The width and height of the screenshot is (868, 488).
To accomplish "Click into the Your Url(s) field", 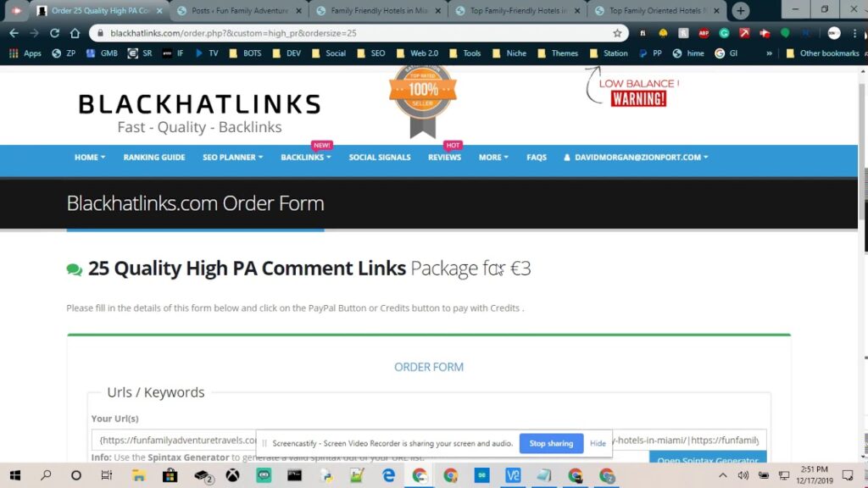I will point(428,440).
